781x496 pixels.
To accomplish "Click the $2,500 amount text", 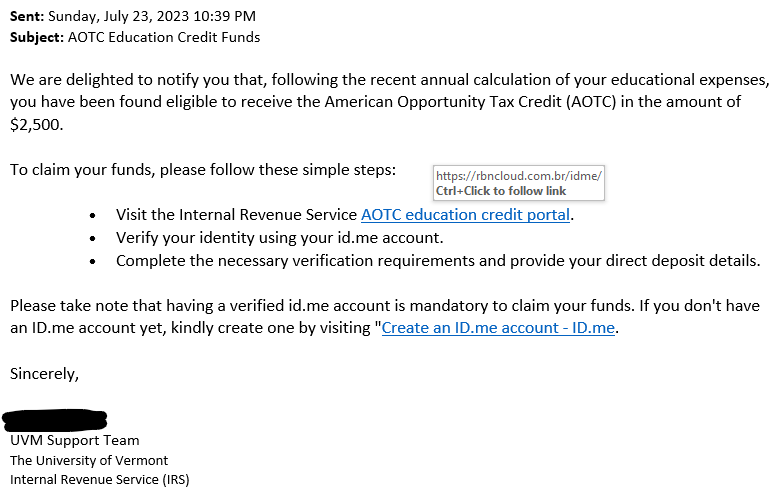I will pos(36,124).
